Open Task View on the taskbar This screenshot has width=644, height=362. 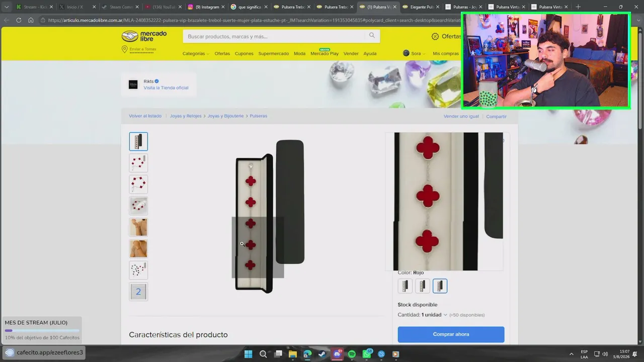(x=278, y=354)
